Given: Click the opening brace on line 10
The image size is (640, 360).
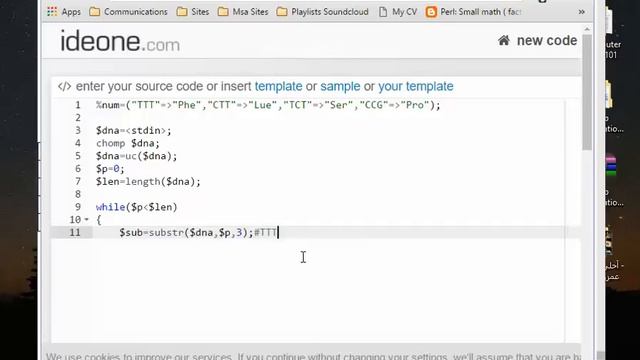Looking at the screenshot, I should (98, 220).
